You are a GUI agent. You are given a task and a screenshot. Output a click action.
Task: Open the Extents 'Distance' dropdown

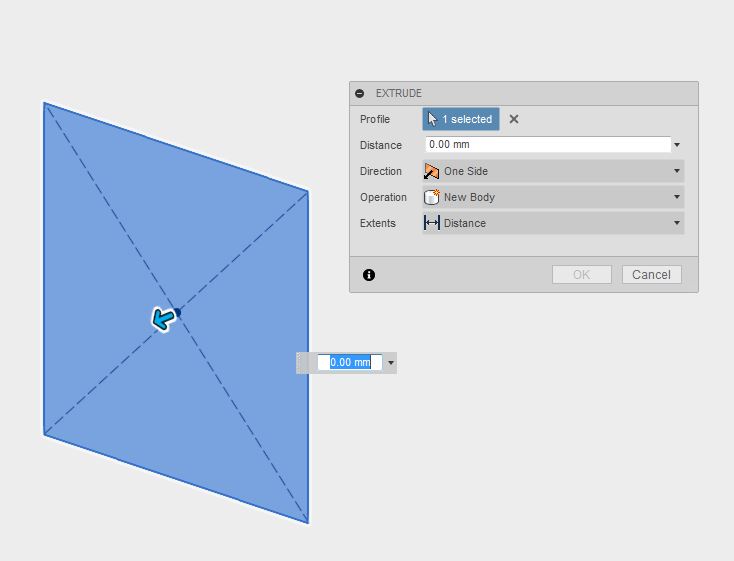(x=553, y=223)
